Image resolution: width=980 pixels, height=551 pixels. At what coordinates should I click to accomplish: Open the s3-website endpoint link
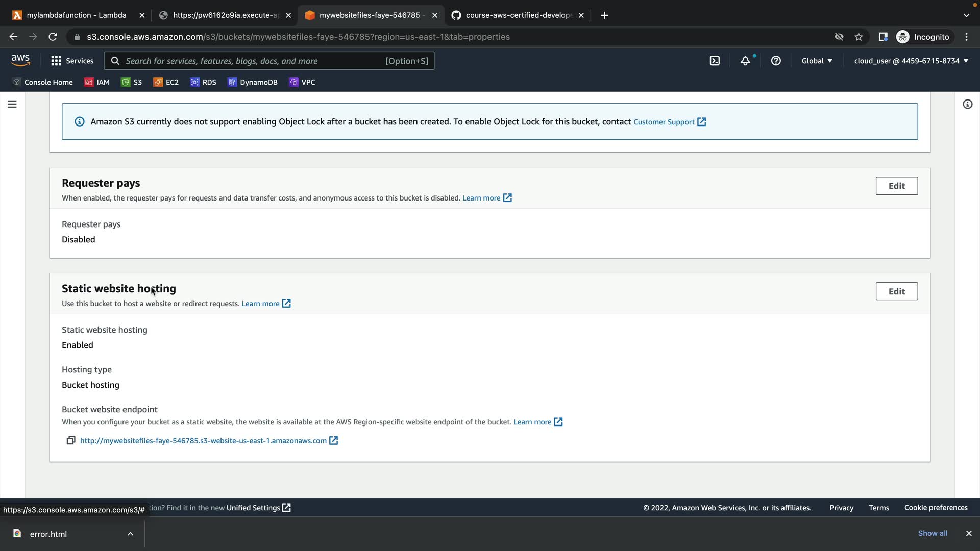203,441
